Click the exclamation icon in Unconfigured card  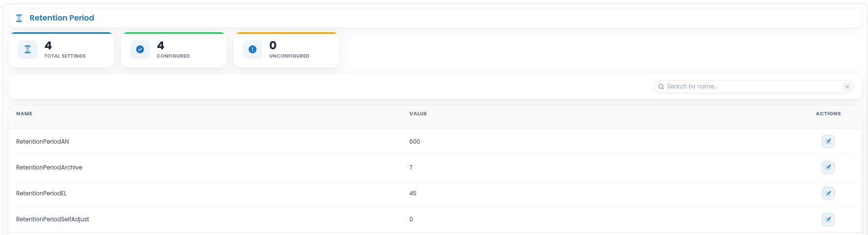pyautogui.click(x=252, y=49)
